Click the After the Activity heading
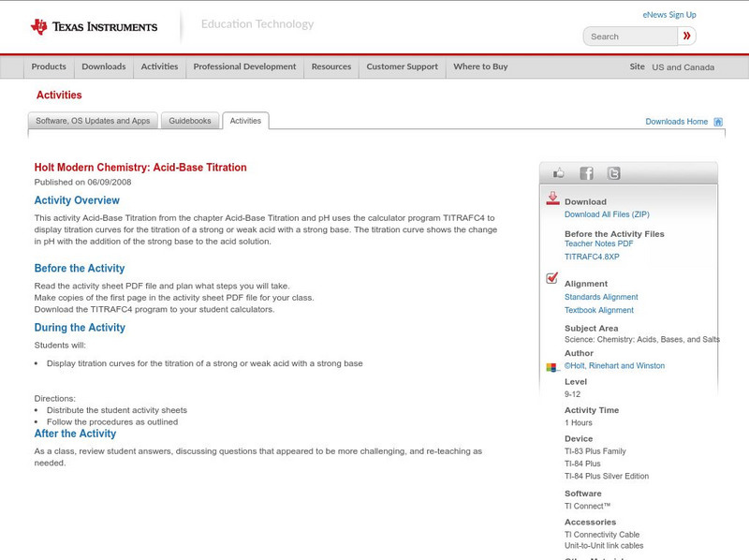 75,434
